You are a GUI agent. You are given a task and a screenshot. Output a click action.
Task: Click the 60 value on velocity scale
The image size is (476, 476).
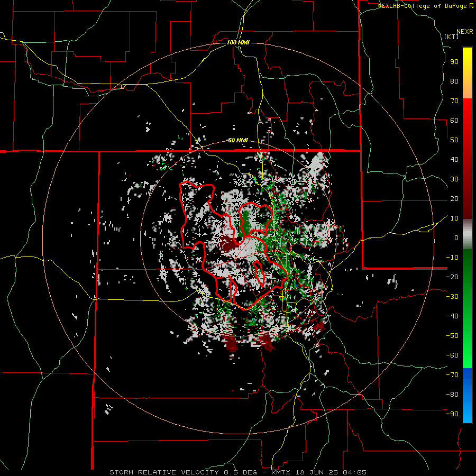point(454,121)
